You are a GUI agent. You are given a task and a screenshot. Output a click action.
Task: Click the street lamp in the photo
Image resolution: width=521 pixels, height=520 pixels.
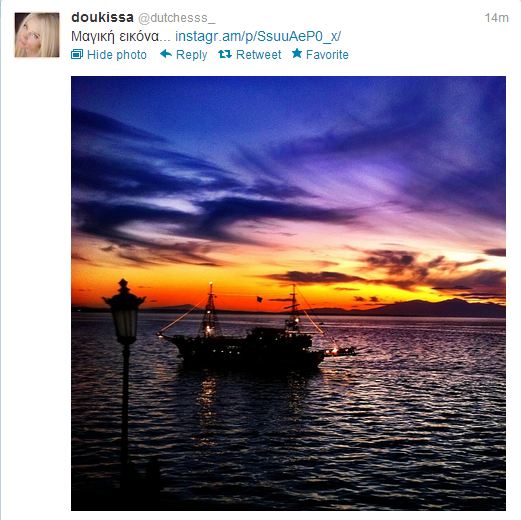[x=124, y=367]
